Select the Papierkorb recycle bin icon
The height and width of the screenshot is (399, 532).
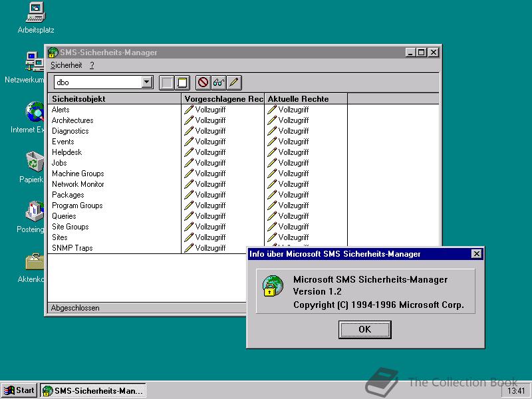[32, 167]
